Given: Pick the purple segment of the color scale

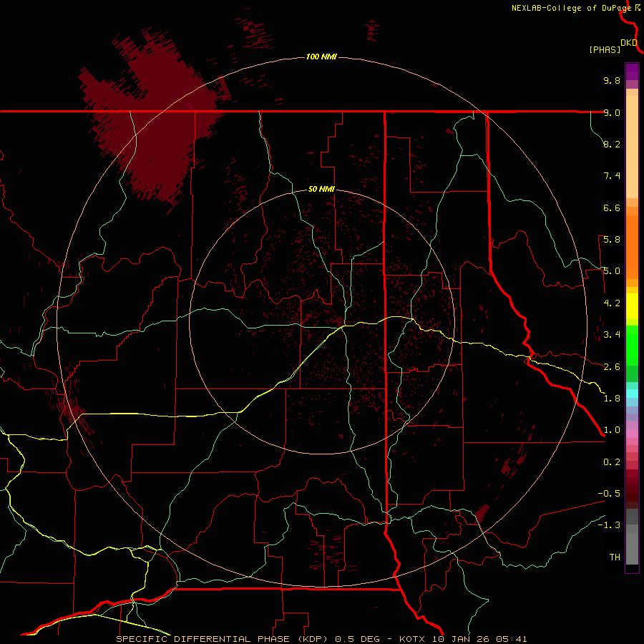Looking at the screenshot, I should [632, 72].
